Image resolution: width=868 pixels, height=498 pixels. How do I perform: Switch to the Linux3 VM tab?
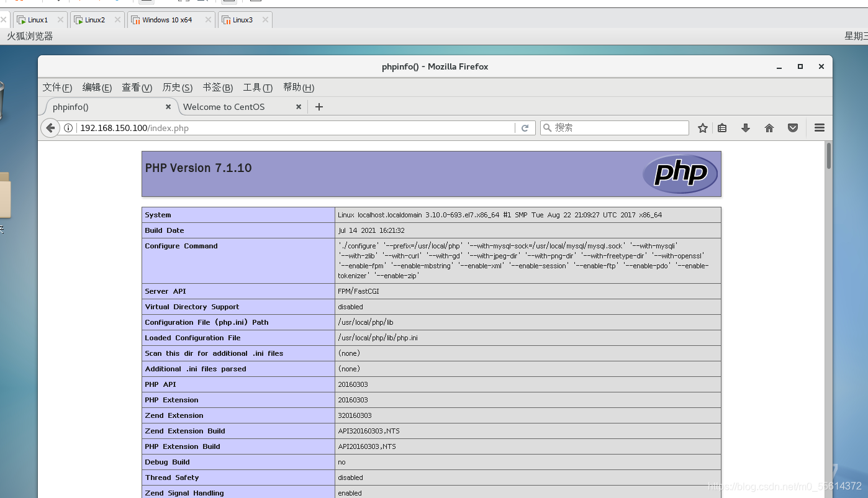pos(245,20)
